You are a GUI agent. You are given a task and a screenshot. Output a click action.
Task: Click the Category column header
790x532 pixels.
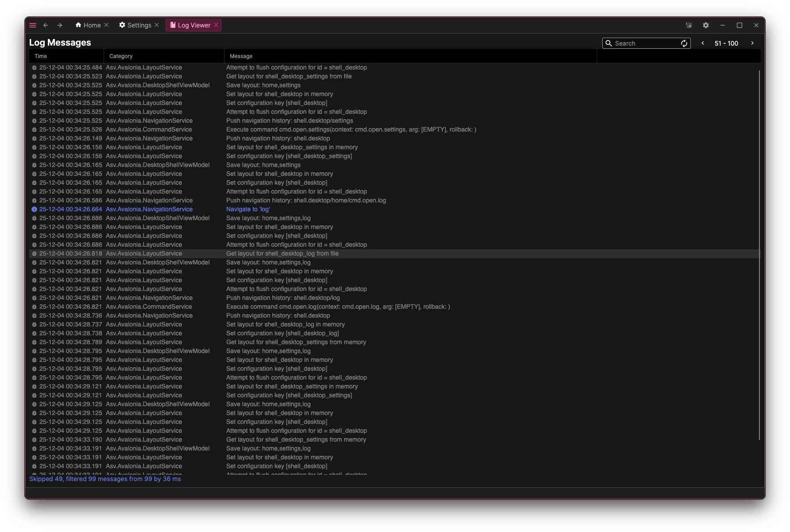[120, 56]
